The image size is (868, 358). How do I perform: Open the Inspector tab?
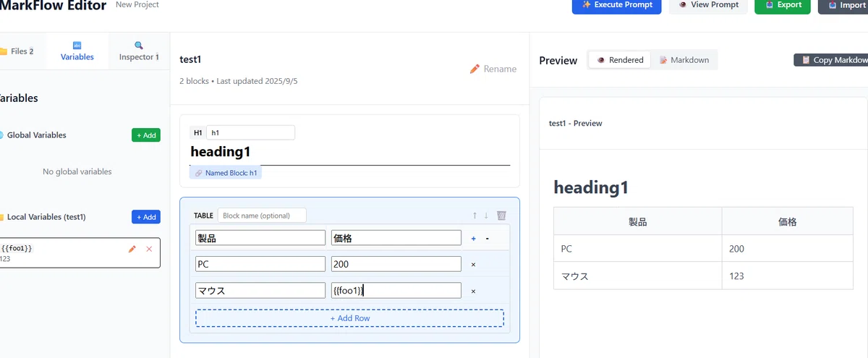139,51
